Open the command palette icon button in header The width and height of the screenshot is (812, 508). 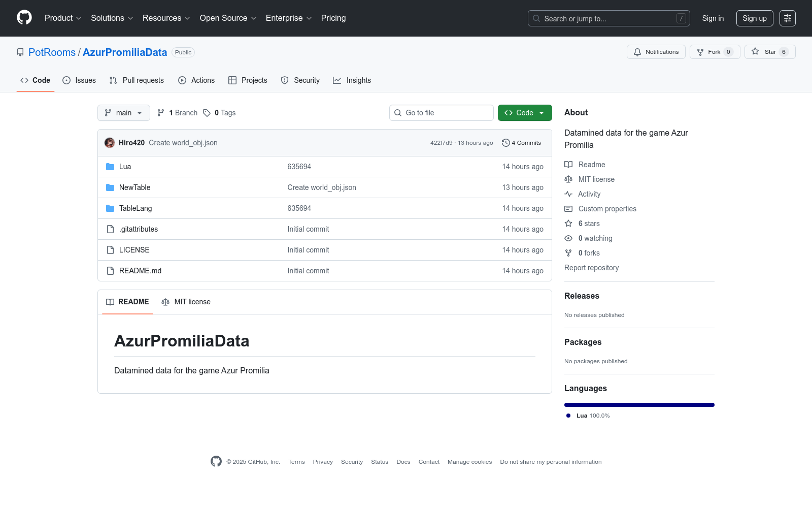coord(788,18)
